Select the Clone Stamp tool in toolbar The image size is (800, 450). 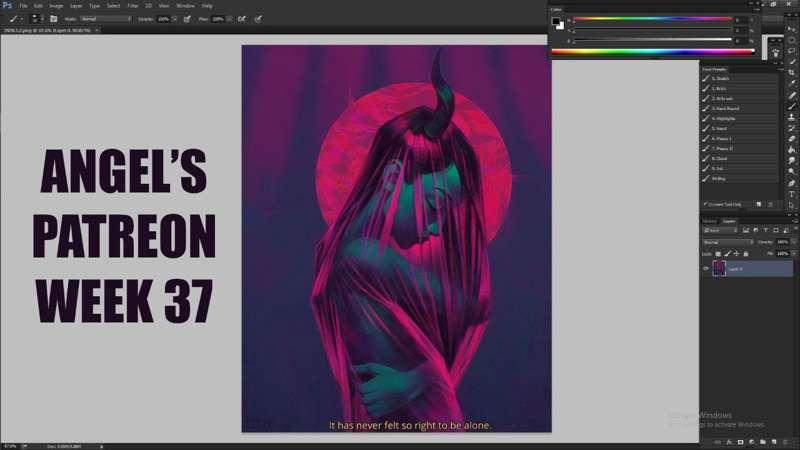click(x=791, y=117)
